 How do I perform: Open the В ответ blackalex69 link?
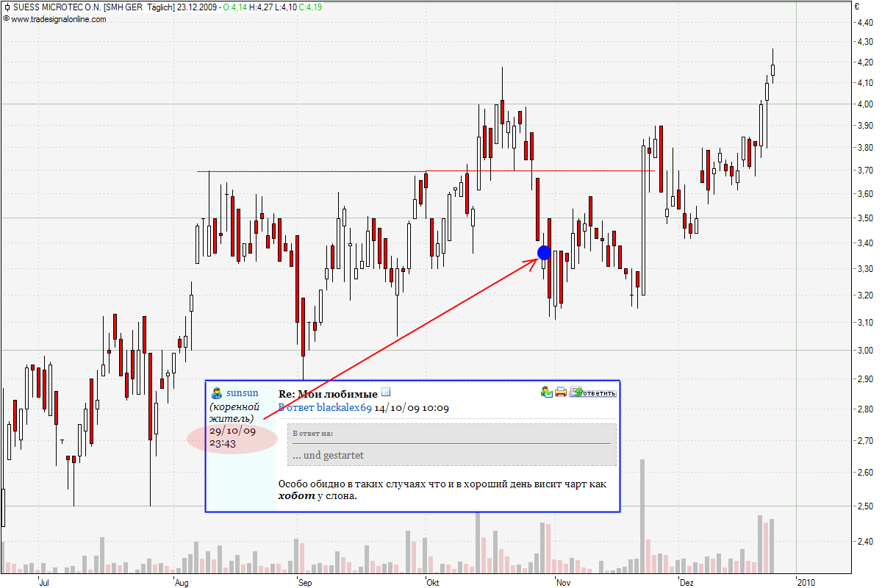(x=324, y=408)
